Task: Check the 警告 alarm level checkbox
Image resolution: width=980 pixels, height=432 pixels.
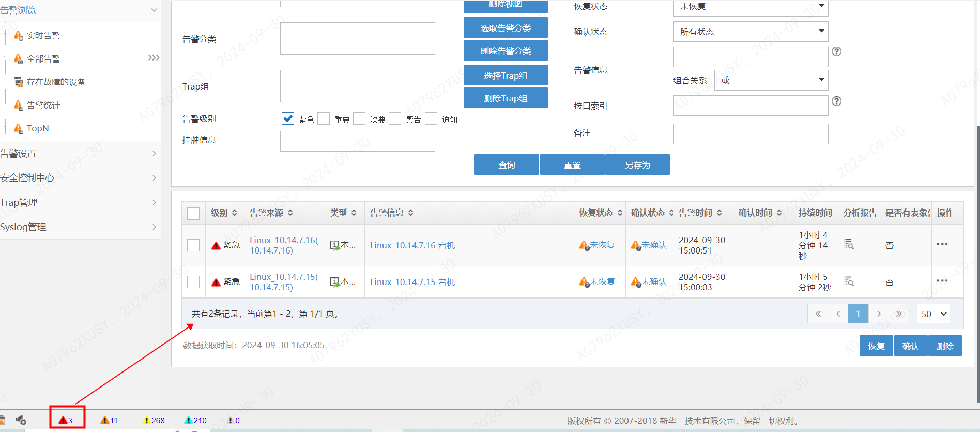Action: pos(395,118)
